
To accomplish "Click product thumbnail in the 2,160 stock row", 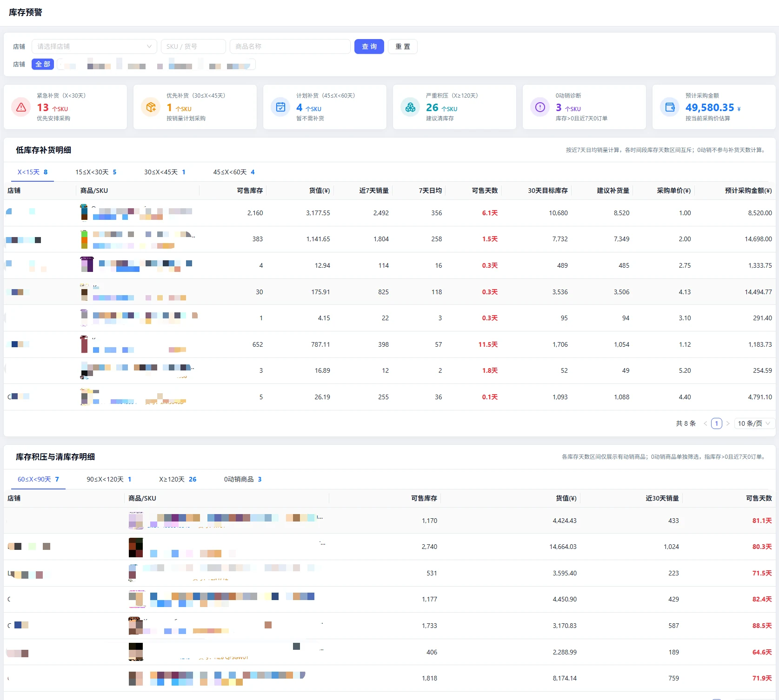I will [x=84, y=212].
